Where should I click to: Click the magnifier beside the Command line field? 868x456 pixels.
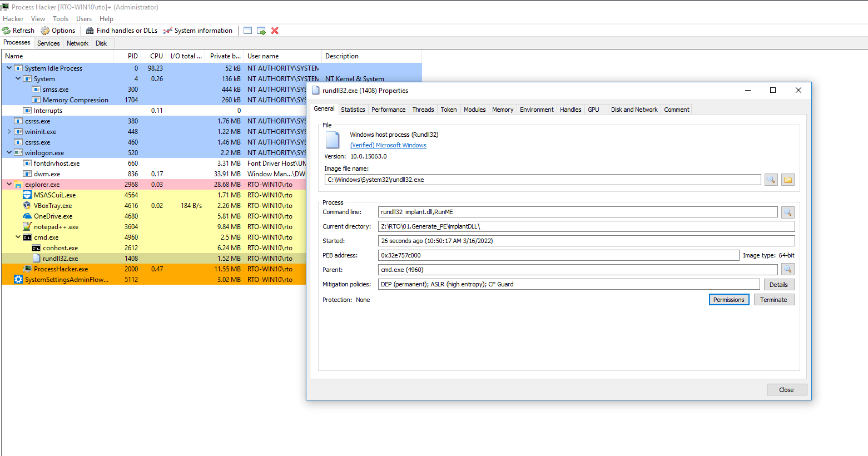(x=787, y=212)
